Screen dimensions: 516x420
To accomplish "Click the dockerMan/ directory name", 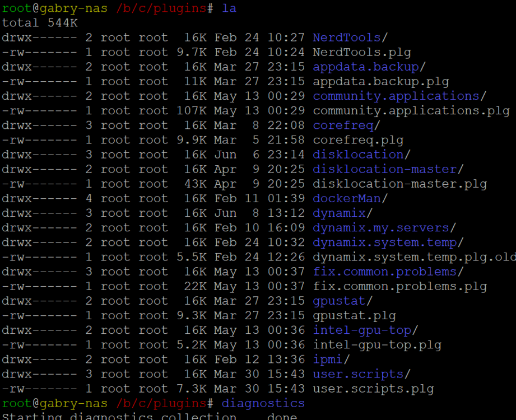I will 350,198.
